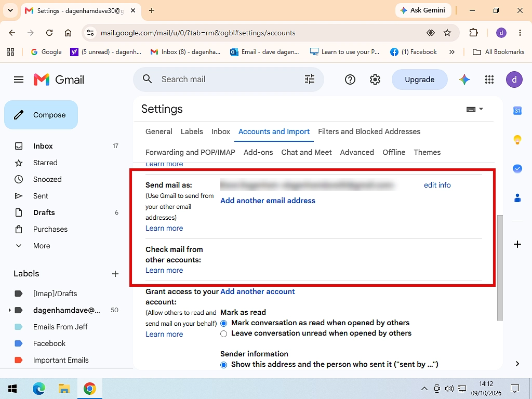Screen dimensions: 532x399
Task: Create a new label with the plus icon
Action: (115, 274)
